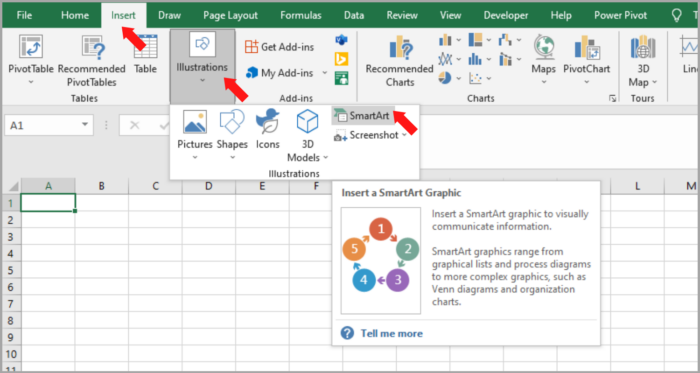This screenshot has width=700, height=373.
Task: Click the Pictures icon in Illustrations
Action: (x=195, y=122)
